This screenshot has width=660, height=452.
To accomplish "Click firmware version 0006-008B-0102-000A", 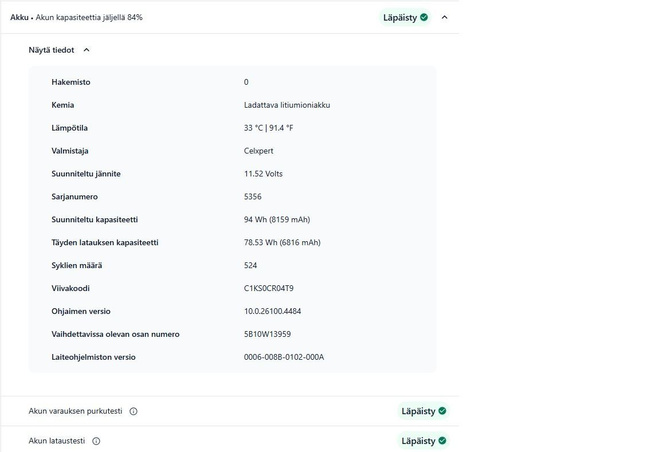I will pyautogui.click(x=284, y=357).
